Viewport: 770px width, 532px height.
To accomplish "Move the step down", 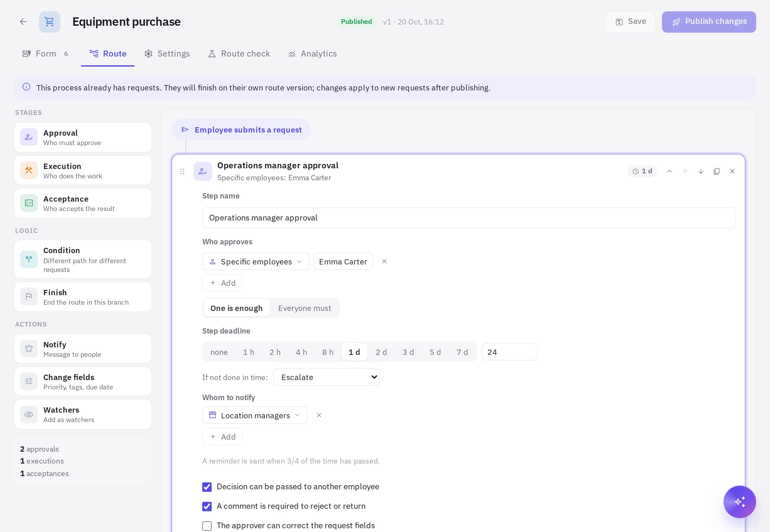I will (x=701, y=171).
